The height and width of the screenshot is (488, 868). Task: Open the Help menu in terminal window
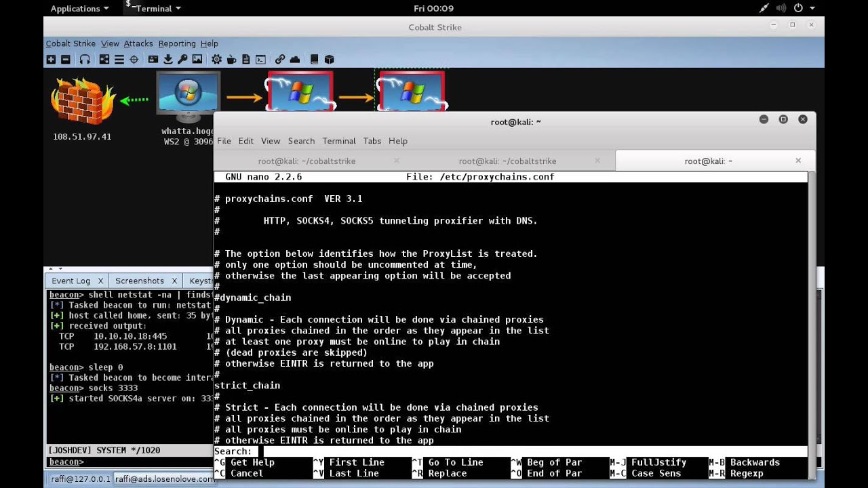point(398,141)
